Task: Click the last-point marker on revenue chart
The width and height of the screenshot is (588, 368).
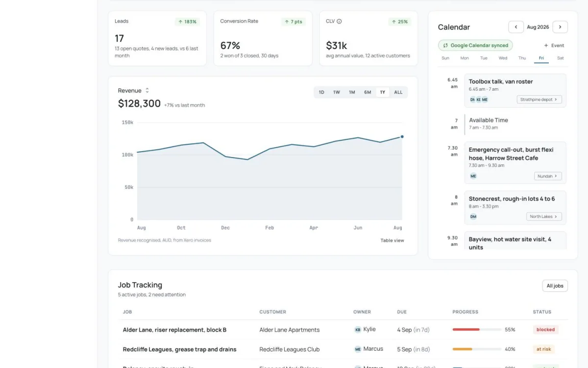Action: tap(402, 136)
